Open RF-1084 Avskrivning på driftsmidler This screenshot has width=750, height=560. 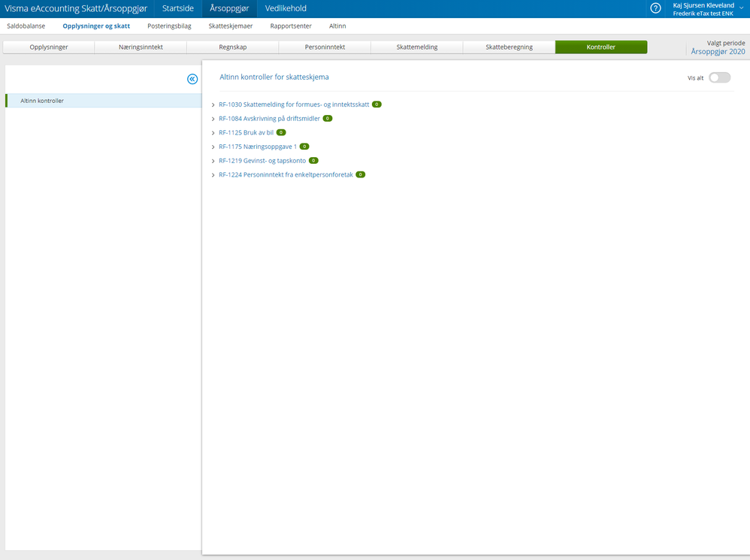point(269,119)
